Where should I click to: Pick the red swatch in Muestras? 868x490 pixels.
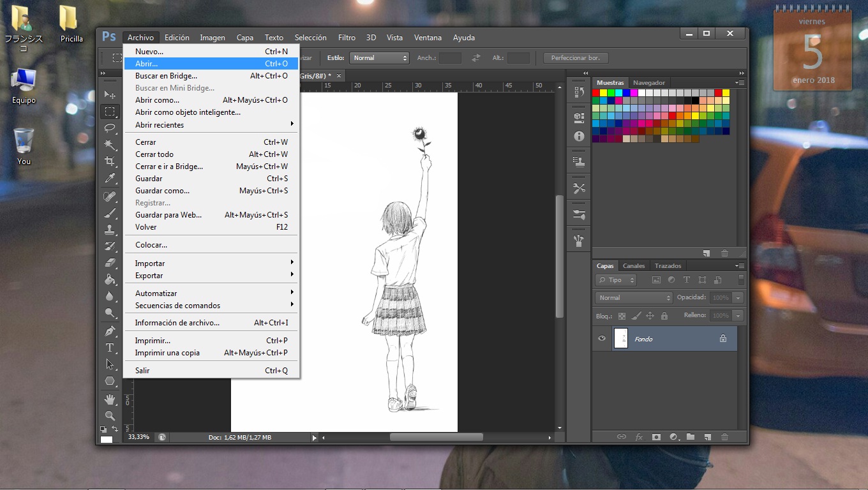point(595,93)
